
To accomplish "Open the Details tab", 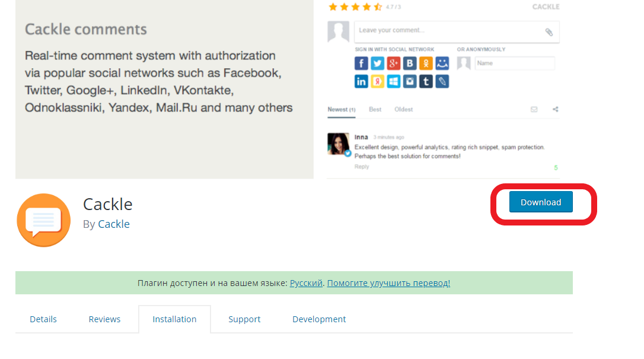I will click(x=43, y=319).
